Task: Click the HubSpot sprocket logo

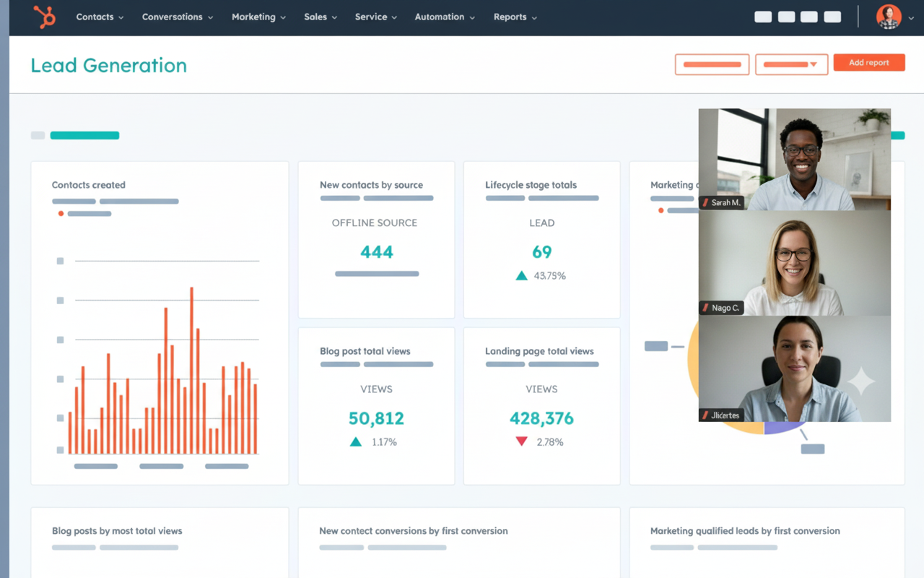Action: (45, 17)
